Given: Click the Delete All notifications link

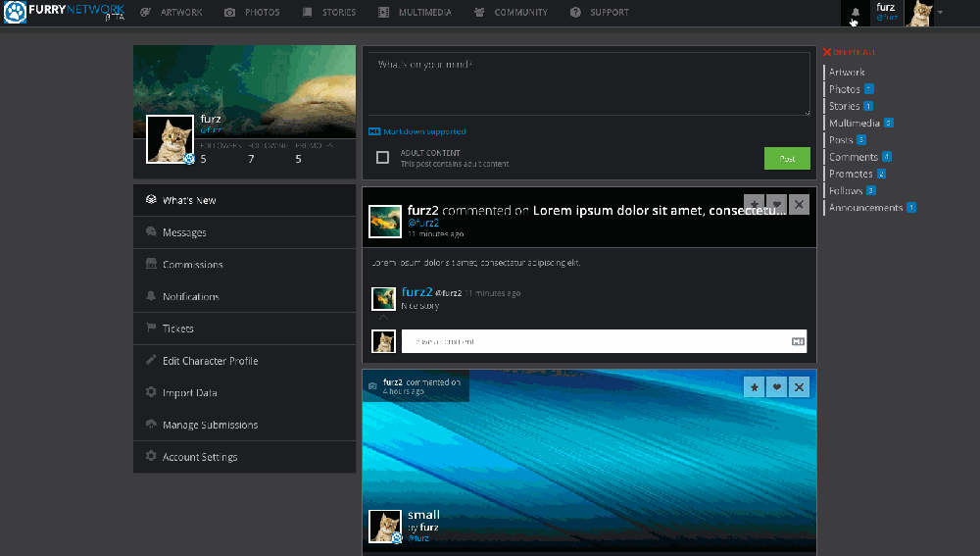Looking at the screenshot, I should point(850,52).
